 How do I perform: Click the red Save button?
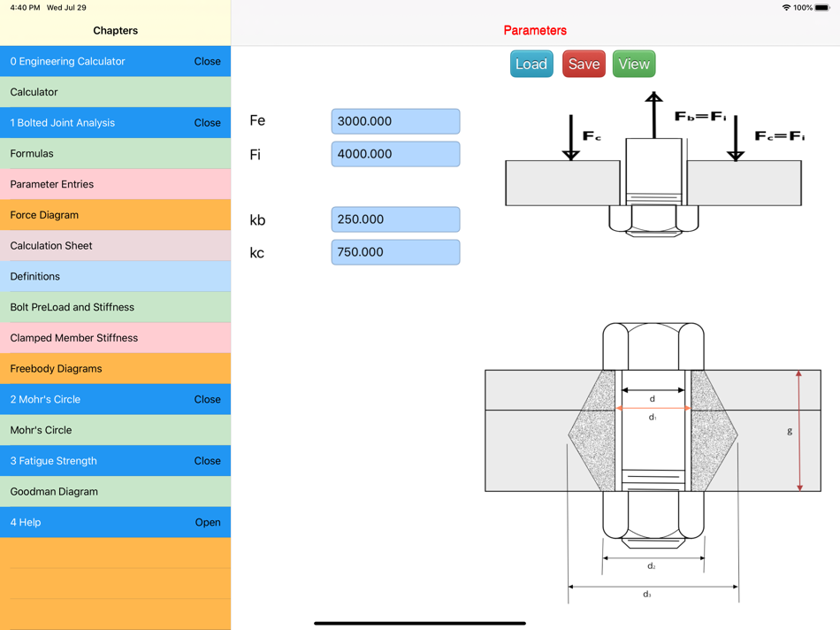(x=584, y=64)
